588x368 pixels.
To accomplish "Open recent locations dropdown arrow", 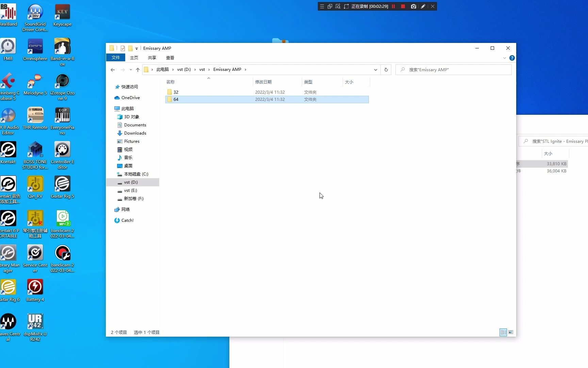I will [x=131, y=70].
